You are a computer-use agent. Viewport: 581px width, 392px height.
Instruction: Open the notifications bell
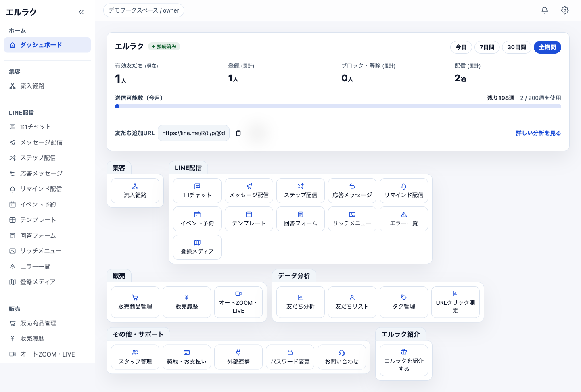545,10
